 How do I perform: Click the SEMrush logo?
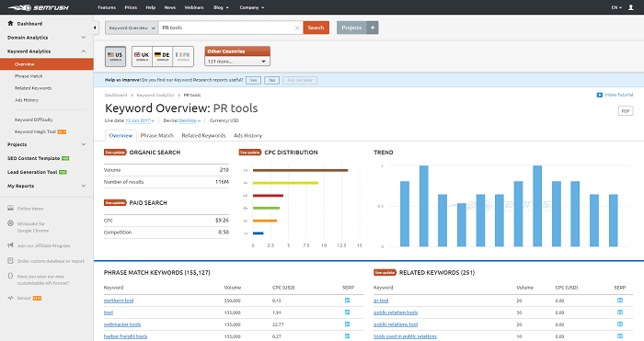click(38, 7)
